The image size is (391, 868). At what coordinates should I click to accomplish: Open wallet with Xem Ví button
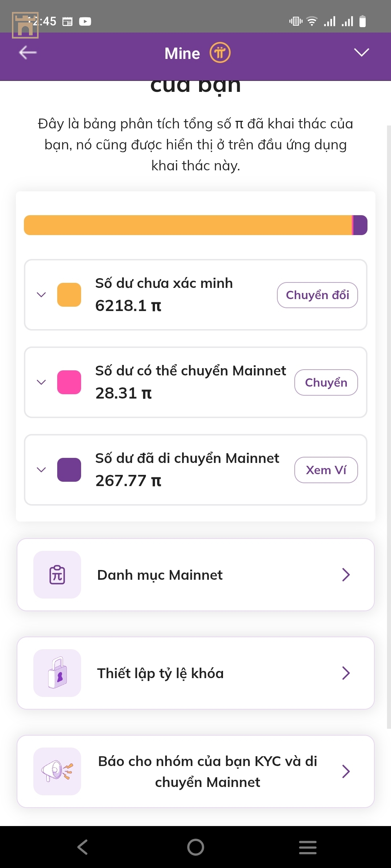(326, 470)
